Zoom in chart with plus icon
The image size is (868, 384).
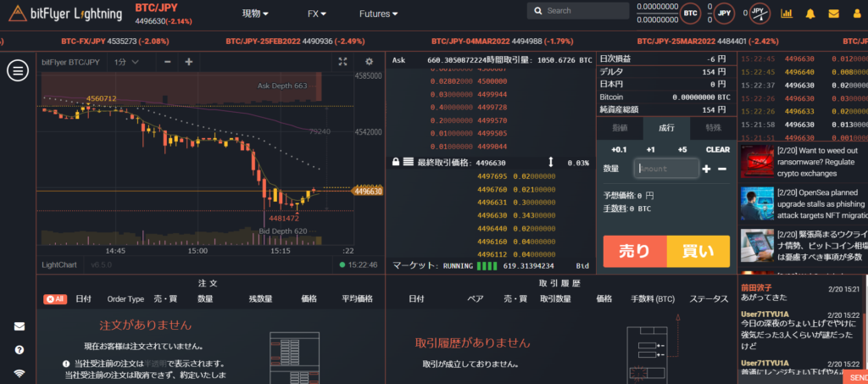point(189,62)
